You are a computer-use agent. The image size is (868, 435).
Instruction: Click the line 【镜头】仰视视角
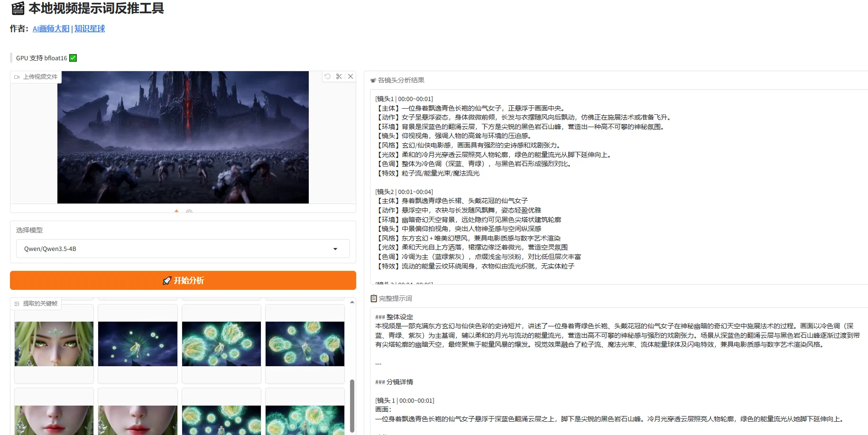454,136
